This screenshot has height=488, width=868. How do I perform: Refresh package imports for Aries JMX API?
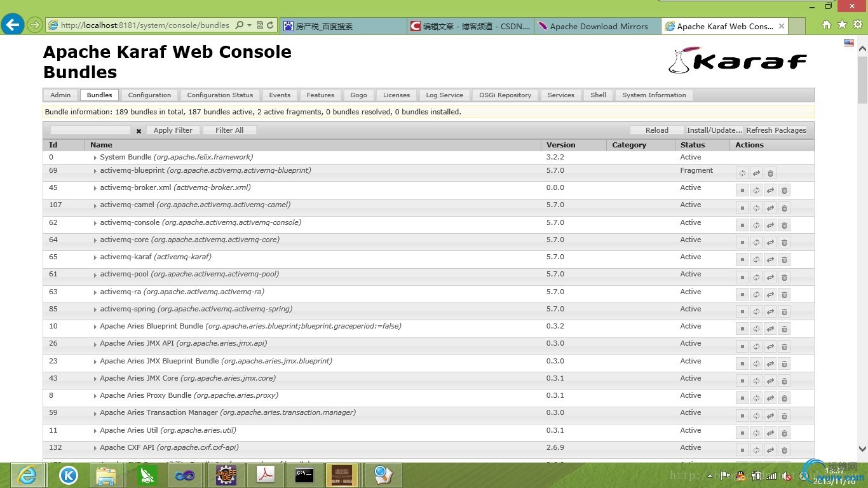coord(756,346)
